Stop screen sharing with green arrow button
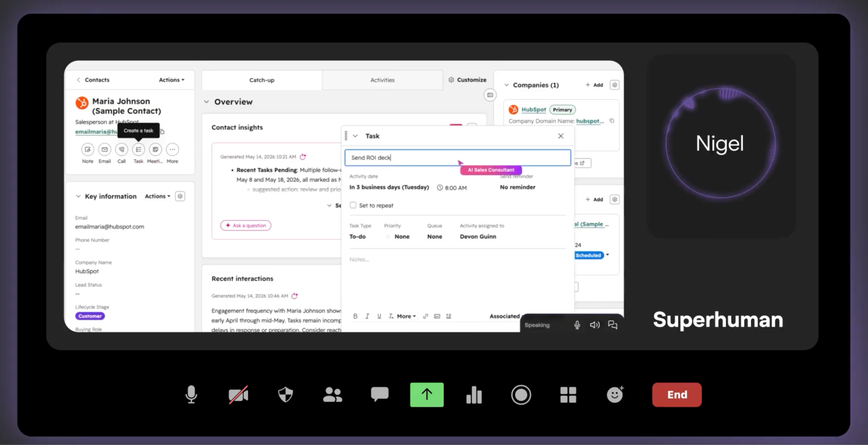This screenshot has width=868, height=445. point(427,395)
